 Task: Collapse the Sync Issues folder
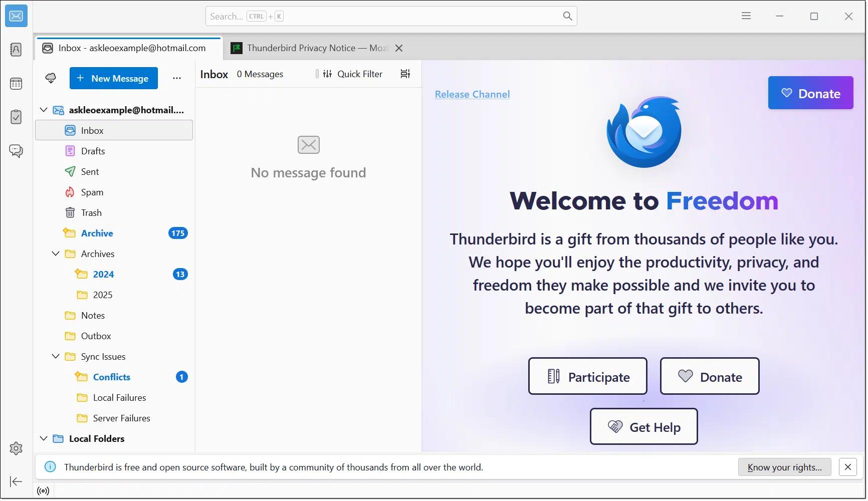[x=56, y=356]
